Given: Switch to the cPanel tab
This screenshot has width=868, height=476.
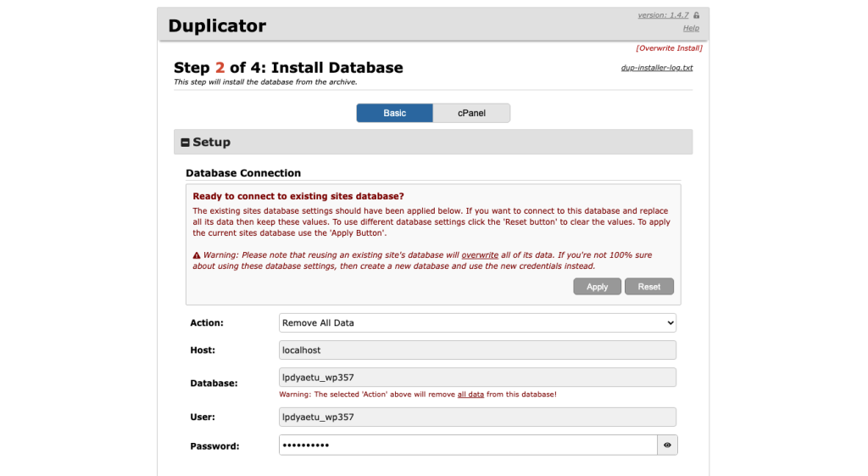Looking at the screenshot, I should pyautogui.click(x=471, y=113).
